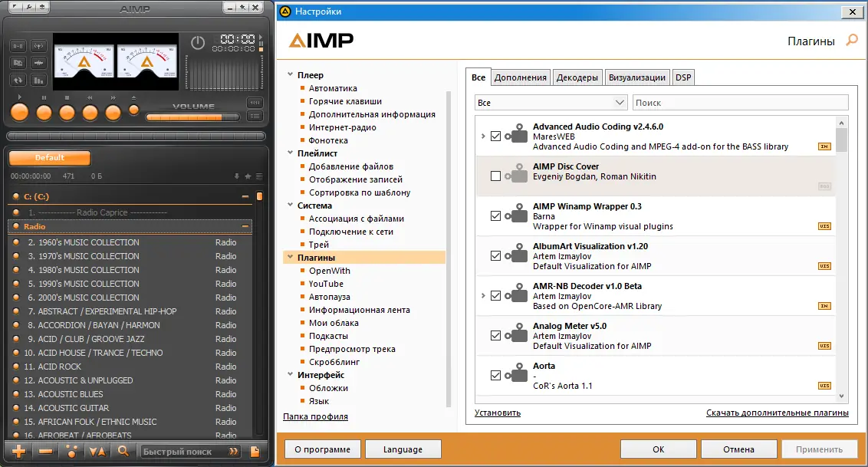Select the Default playlist tab

50,158
